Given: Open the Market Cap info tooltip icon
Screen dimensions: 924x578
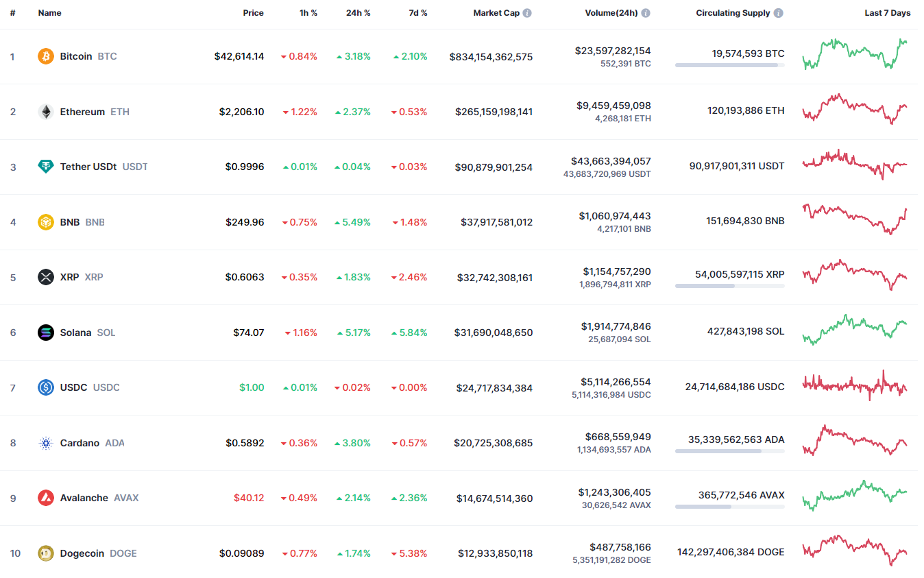Looking at the screenshot, I should tap(527, 13).
